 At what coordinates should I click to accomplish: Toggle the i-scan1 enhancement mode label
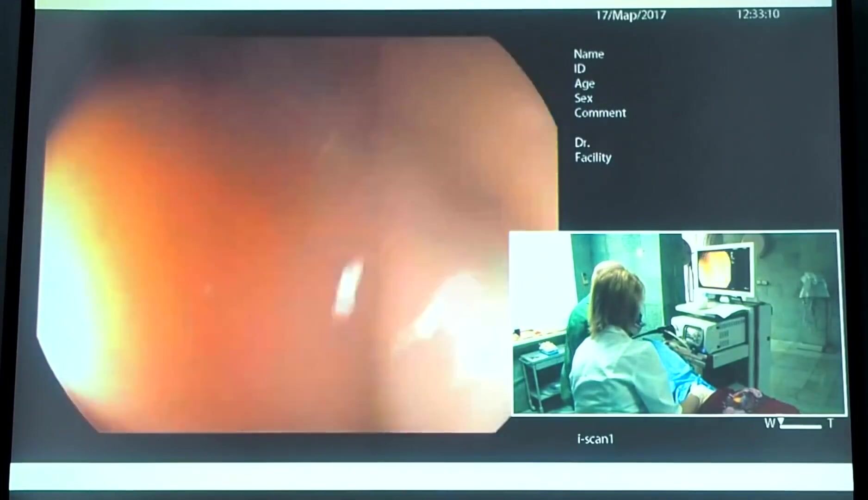(x=595, y=439)
